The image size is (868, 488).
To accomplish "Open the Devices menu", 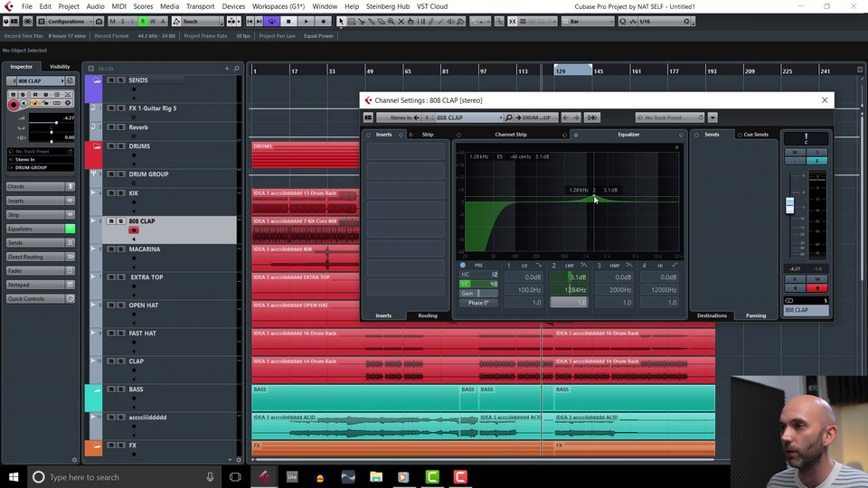I will [x=233, y=6].
